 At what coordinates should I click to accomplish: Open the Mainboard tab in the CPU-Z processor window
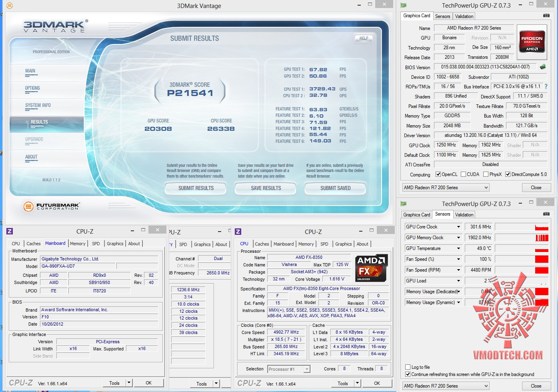(284, 244)
